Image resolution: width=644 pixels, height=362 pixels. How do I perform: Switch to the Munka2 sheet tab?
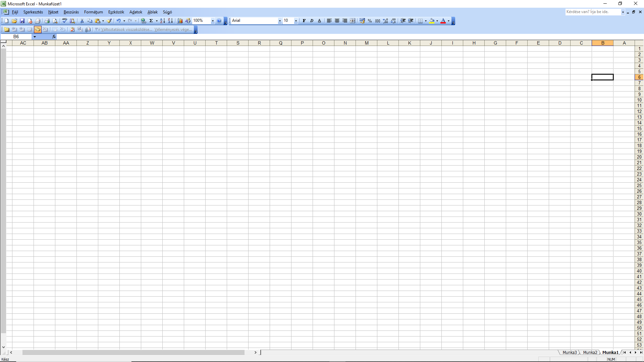tap(590, 352)
